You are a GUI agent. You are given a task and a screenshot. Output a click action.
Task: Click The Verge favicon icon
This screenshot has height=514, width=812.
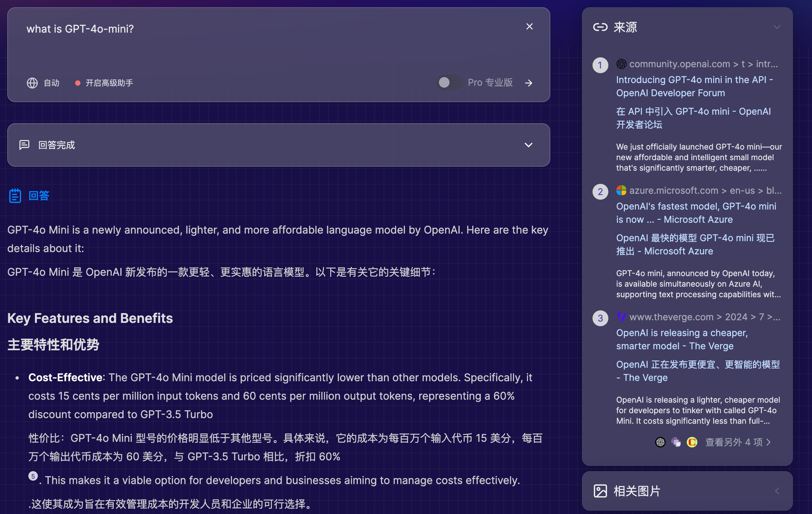click(x=622, y=317)
